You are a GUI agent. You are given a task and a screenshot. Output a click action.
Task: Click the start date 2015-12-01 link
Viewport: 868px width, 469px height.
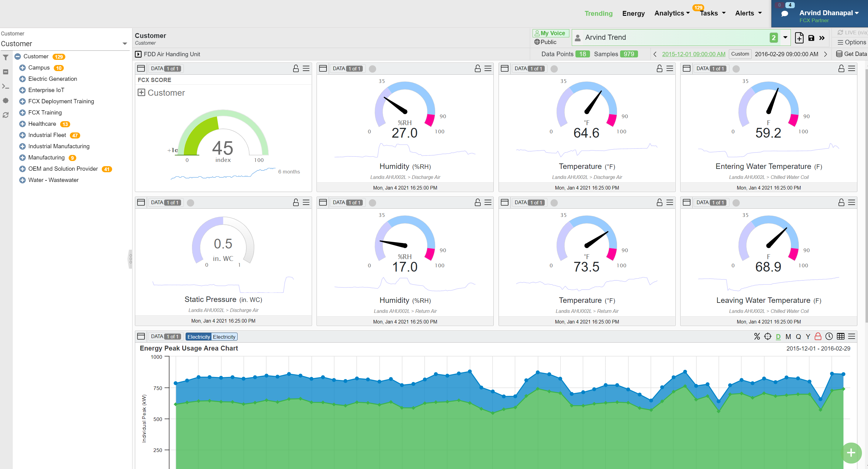pyautogui.click(x=693, y=54)
